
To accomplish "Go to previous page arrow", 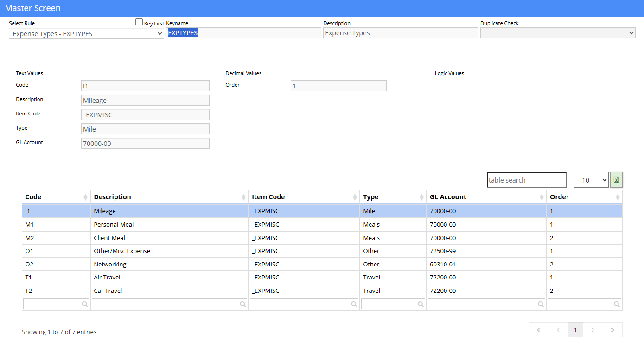I will tap(558, 330).
